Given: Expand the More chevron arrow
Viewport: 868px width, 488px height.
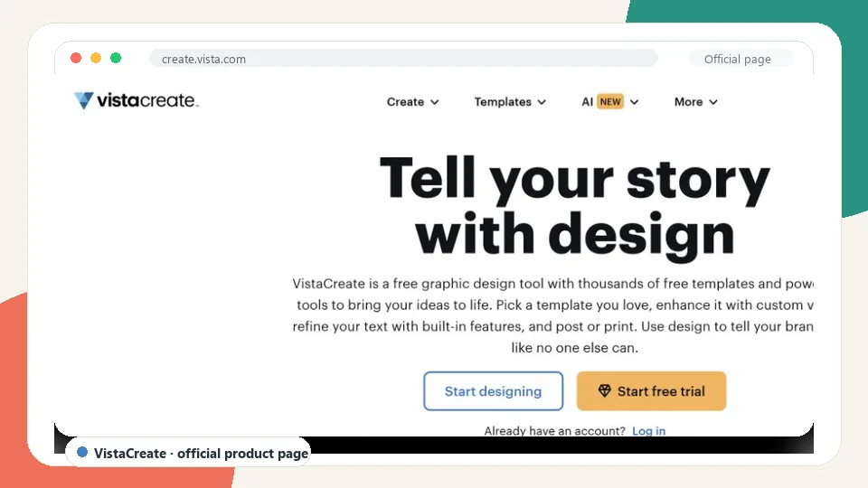Looking at the screenshot, I should coord(713,102).
